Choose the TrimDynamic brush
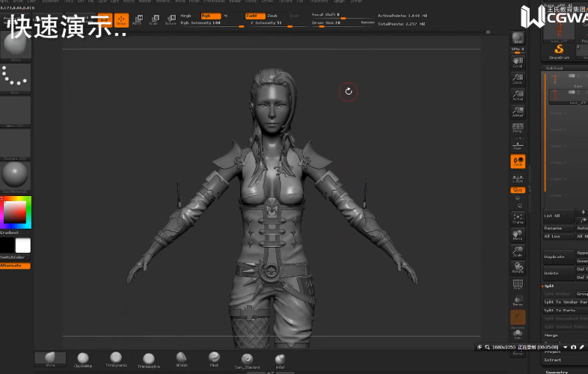 tap(116, 358)
